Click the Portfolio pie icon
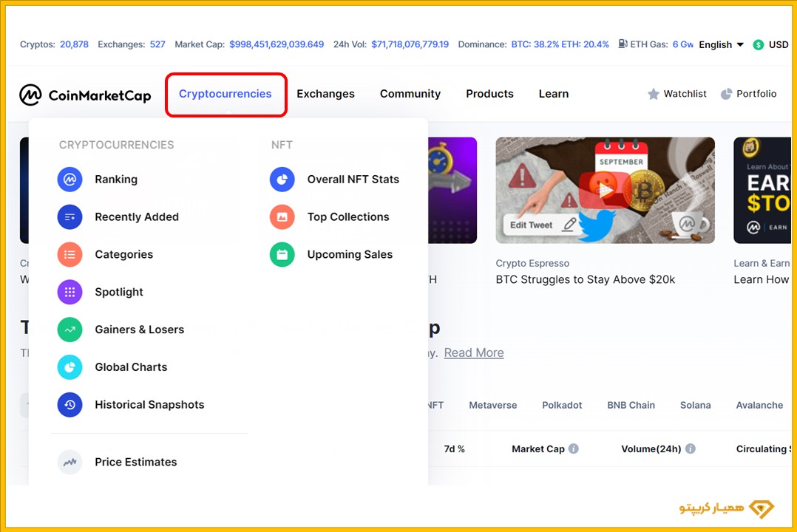Viewport: 797px width, 532px height. tap(726, 94)
